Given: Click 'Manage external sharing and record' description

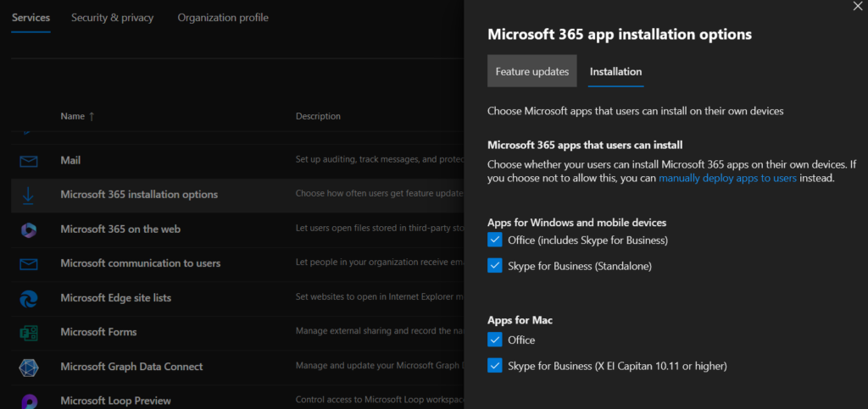Looking at the screenshot, I should 379,331.
